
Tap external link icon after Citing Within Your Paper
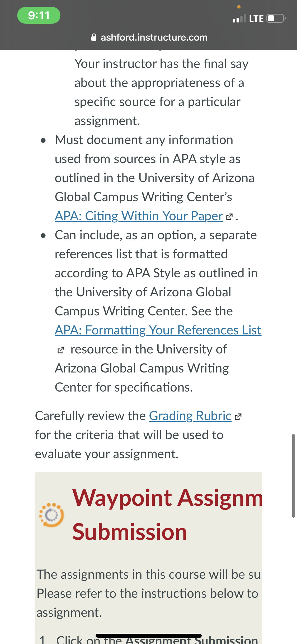pos(229,217)
